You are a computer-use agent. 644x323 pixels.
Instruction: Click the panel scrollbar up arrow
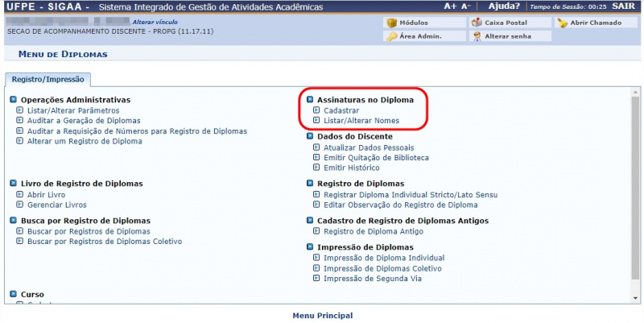tap(635, 93)
